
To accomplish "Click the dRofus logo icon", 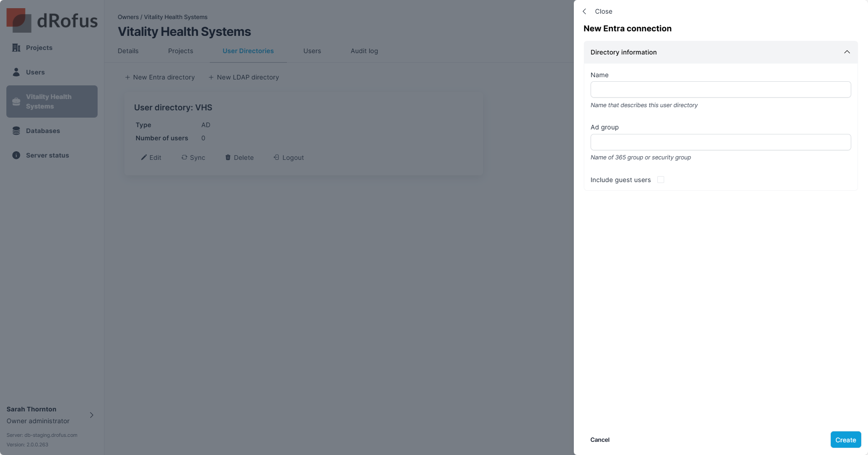I will click(19, 20).
